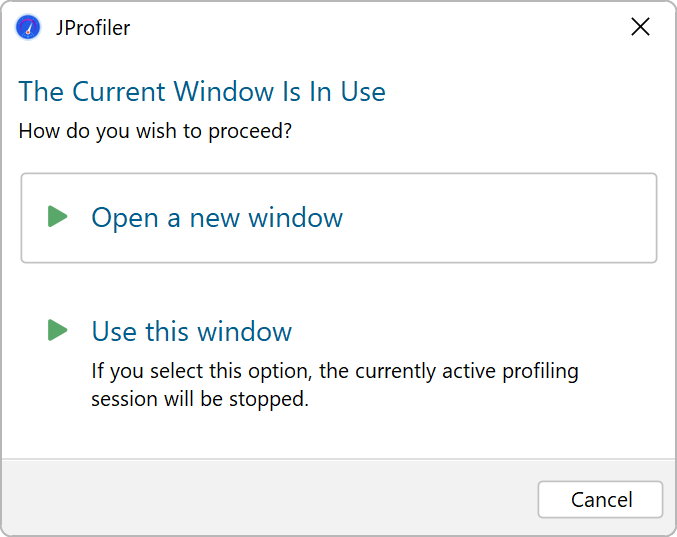This screenshot has width=677, height=537.
Task: Select the Use this window option
Action: [191, 331]
